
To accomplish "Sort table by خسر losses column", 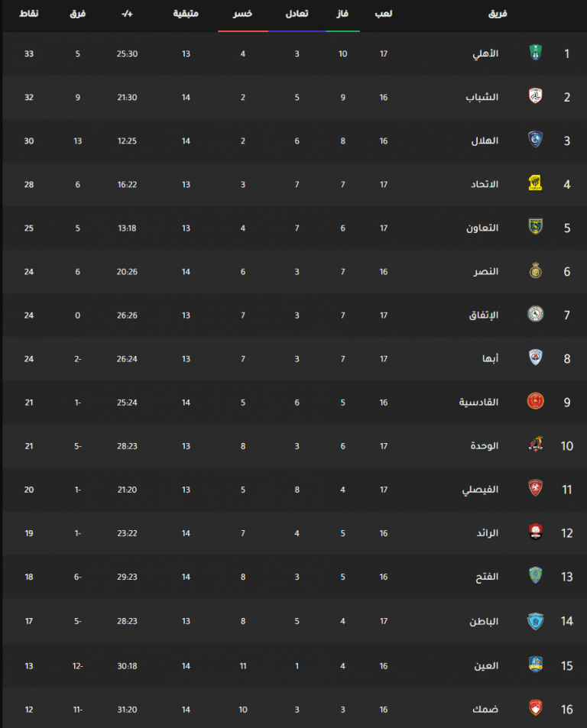I will pos(242,14).
